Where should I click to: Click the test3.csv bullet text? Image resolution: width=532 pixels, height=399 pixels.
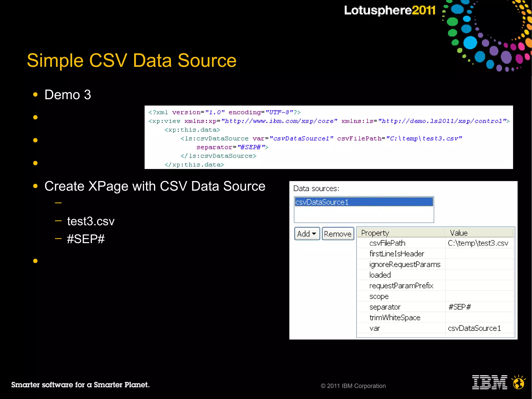(x=91, y=221)
